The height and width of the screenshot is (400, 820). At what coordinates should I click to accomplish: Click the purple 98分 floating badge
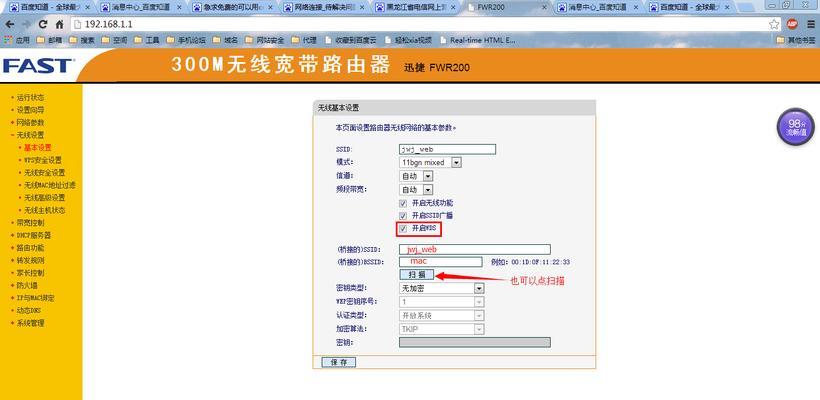[795, 127]
